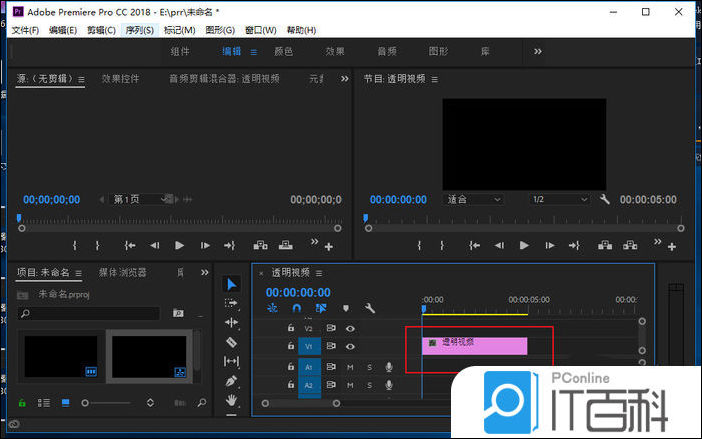Click the Add Marker icon in timeline
Screen dimensions: 702x439
(346, 309)
